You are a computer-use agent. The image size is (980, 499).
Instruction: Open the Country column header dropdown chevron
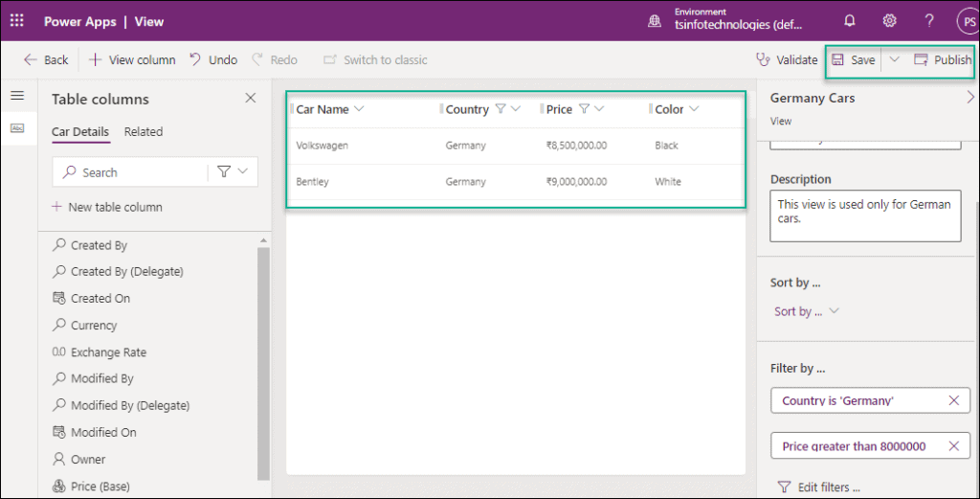pyautogui.click(x=516, y=109)
